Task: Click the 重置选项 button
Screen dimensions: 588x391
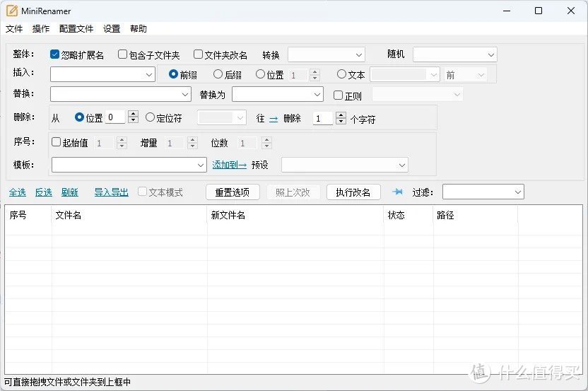Action: 233,192
